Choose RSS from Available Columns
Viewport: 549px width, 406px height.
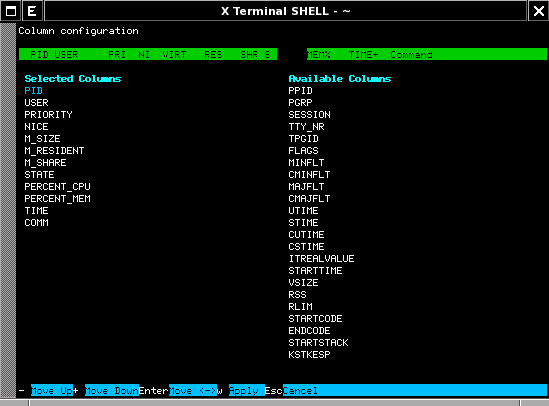pyautogui.click(x=298, y=294)
